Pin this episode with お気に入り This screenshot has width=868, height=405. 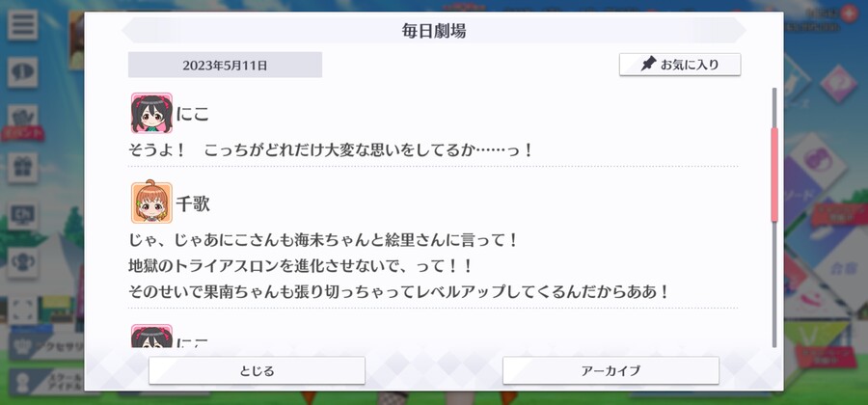point(680,65)
